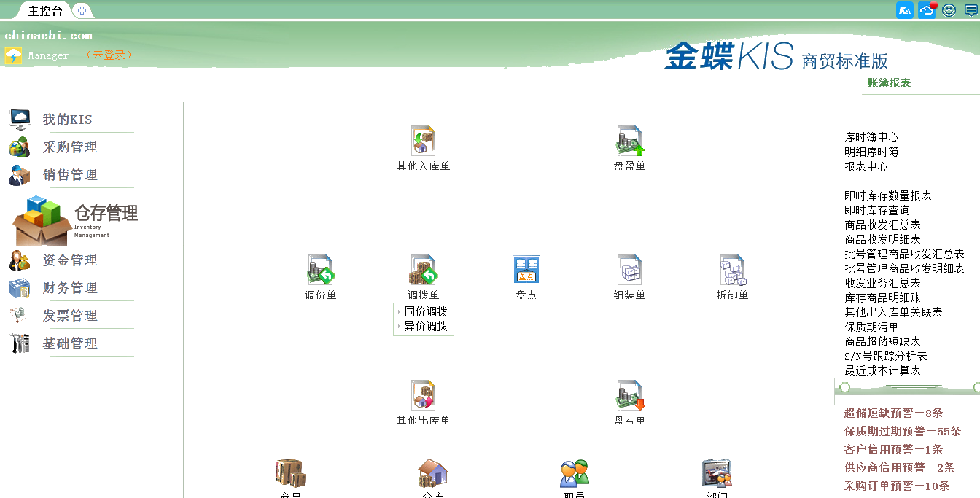Click the smiley feedback icon top right
The image size is (980, 498).
[x=949, y=10]
